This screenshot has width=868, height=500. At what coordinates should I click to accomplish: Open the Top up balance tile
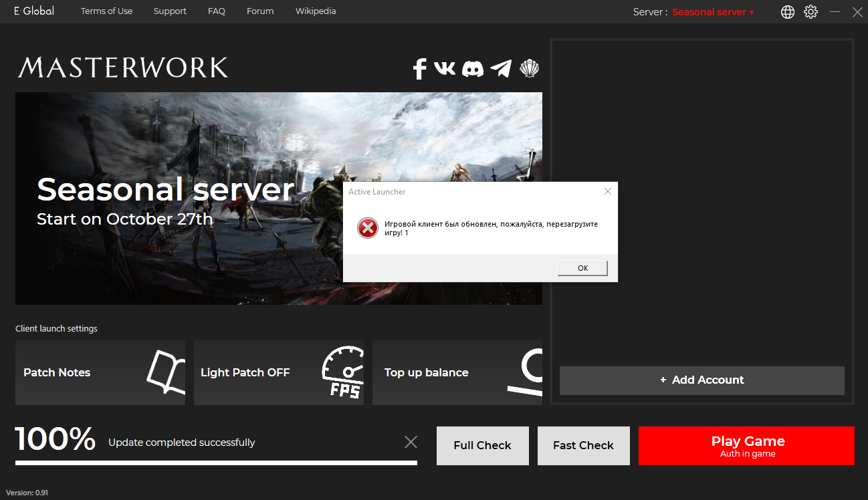457,372
